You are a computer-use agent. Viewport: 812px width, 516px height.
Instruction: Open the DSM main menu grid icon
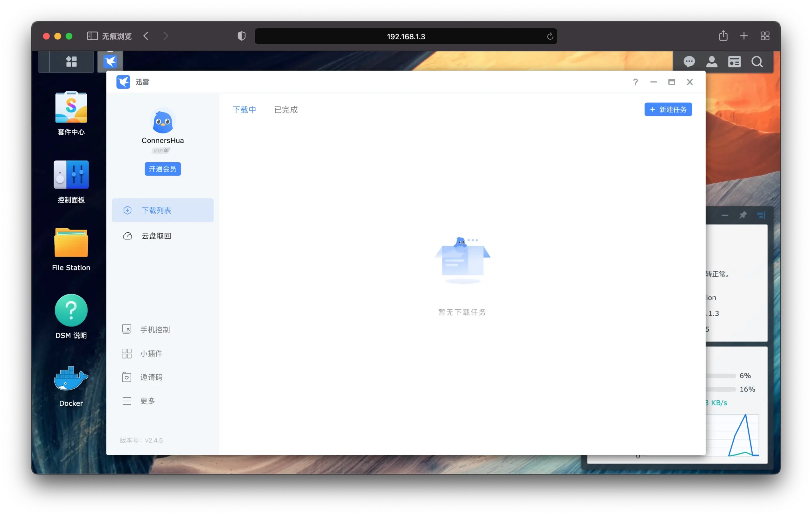point(71,62)
